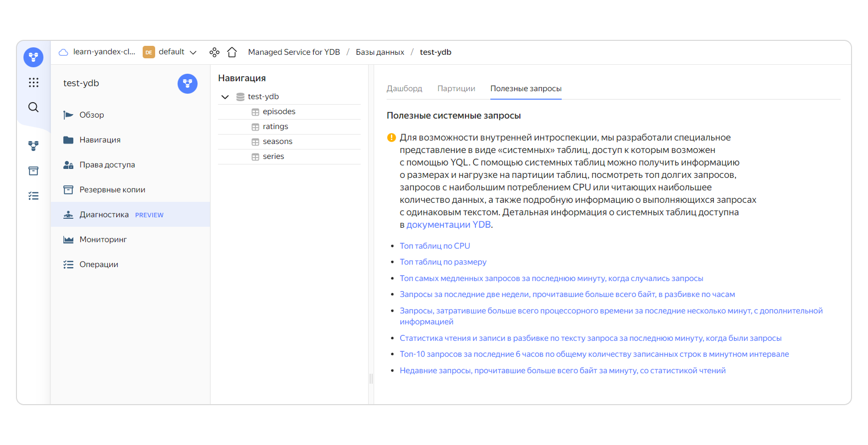Open the Топ таблиц по CPU query
This screenshot has width=868, height=445.
pos(434,246)
